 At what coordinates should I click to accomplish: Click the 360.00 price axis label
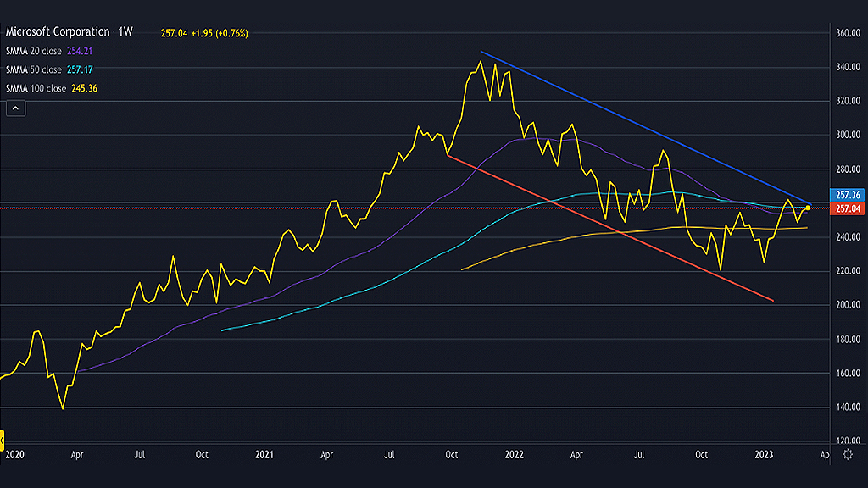pyautogui.click(x=848, y=33)
